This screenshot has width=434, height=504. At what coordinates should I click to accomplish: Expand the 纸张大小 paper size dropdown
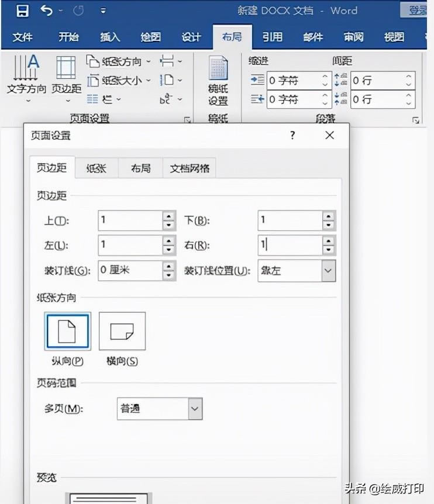[x=119, y=81]
